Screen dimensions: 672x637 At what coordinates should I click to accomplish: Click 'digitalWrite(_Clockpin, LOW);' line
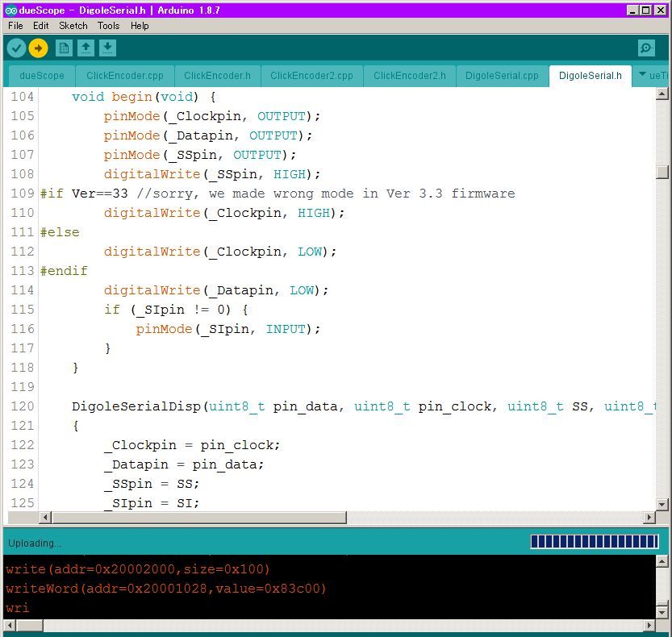tap(220, 252)
